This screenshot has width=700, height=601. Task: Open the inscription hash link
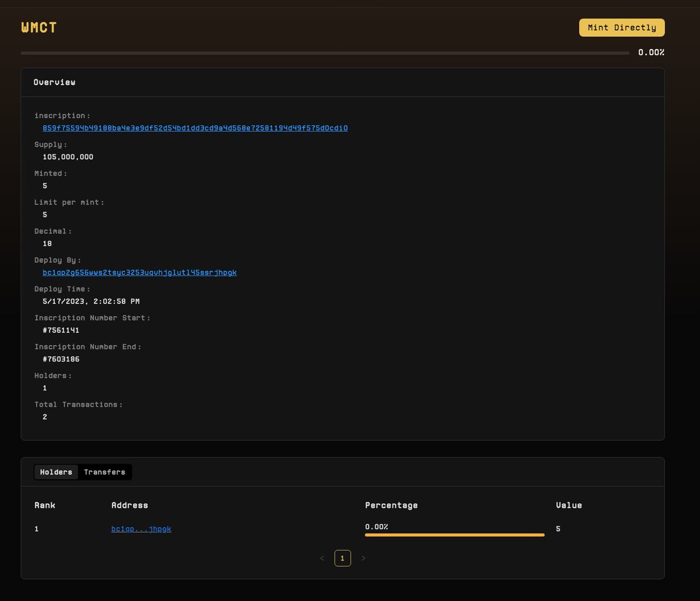pyautogui.click(x=195, y=128)
